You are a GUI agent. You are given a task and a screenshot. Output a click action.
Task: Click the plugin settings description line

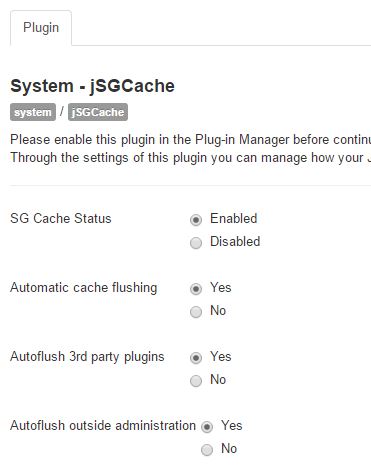click(190, 158)
